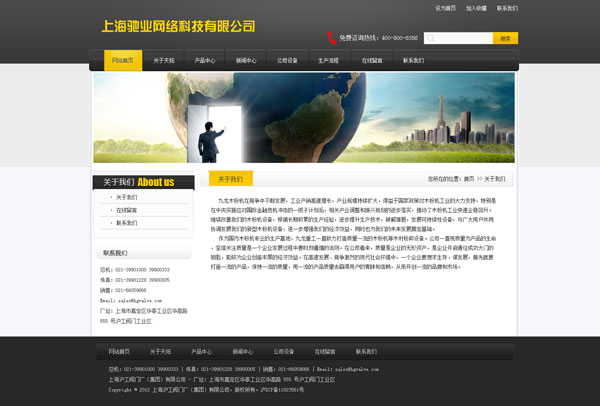Viewport: 600px width, 406px height.
Task: Open 产品中心 in main navigation
Action: 205,60
